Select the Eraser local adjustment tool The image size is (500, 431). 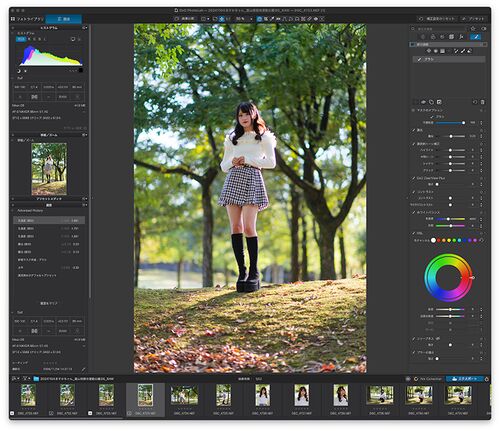[470, 51]
